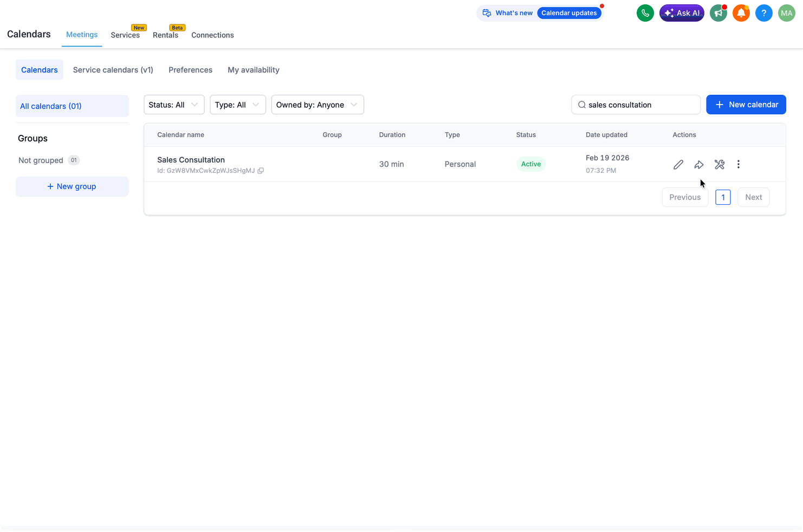Viewport: 803px width, 532px height.
Task: Copy the Sales Consultation calendar ID
Action: (x=261, y=171)
